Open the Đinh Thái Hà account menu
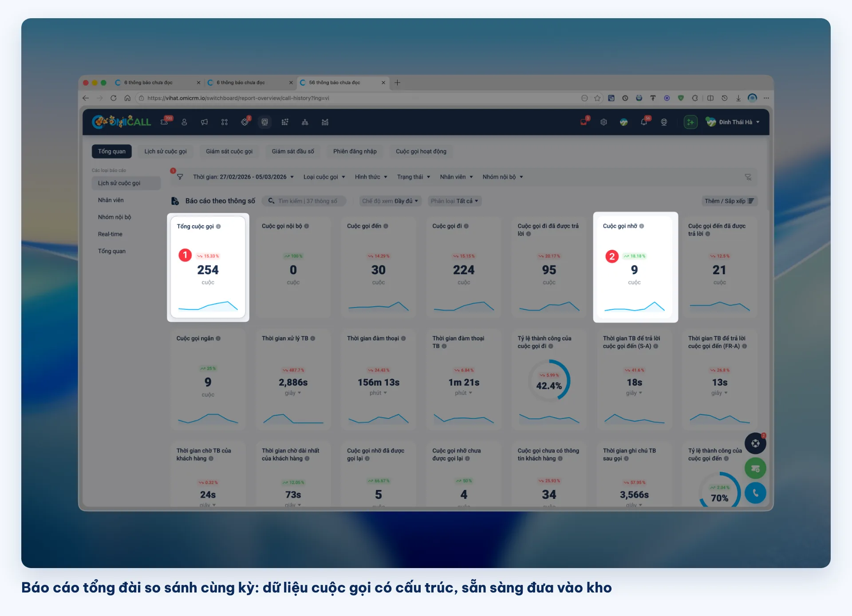The image size is (852, 616). pos(733,122)
